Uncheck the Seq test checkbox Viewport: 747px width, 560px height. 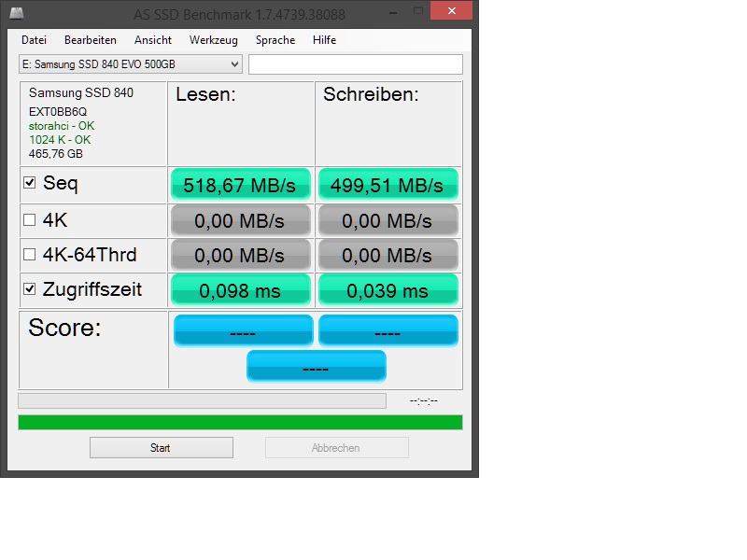coord(30,182)
